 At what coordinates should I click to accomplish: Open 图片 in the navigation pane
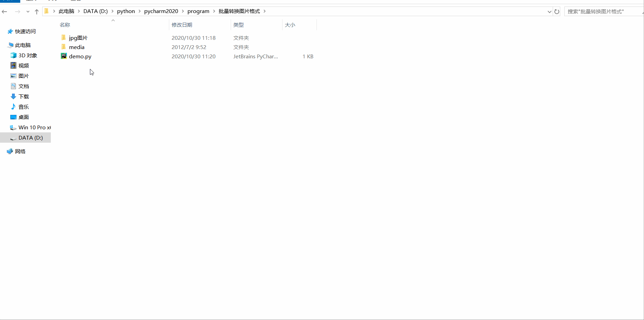(x=24, y=76)
